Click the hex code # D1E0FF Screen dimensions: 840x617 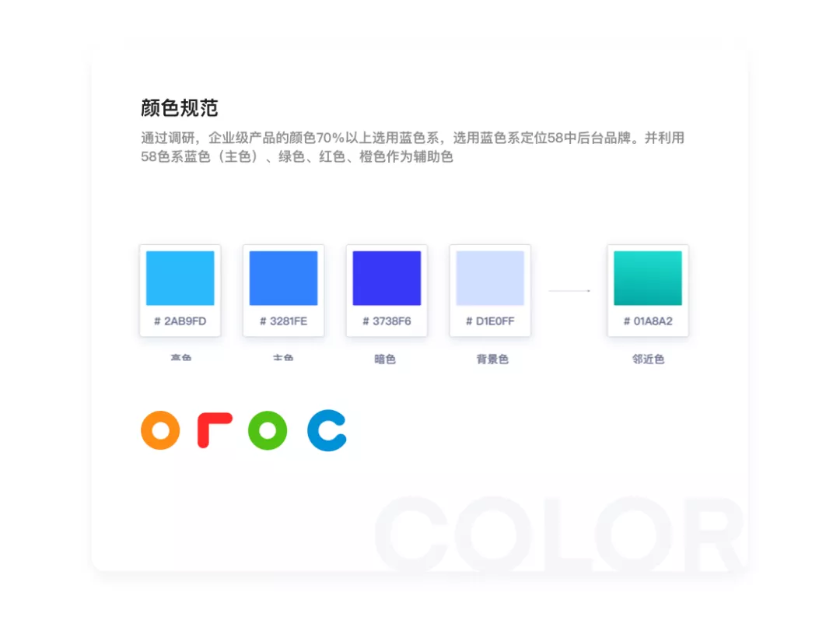[x=490, y=321]
